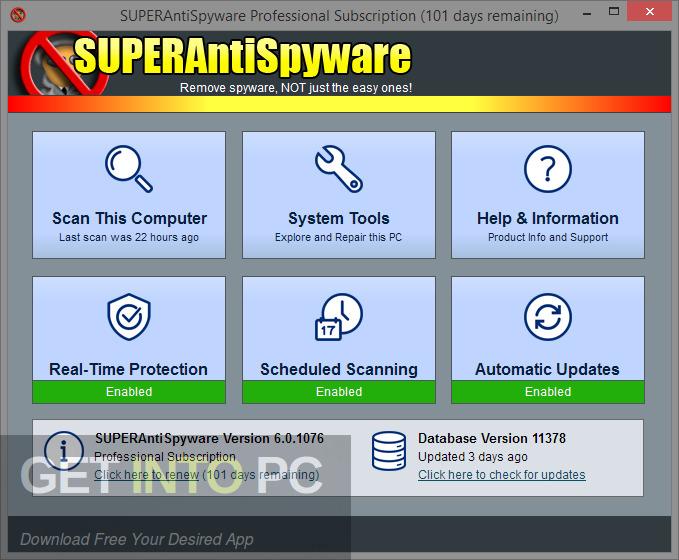Minimize the SUPERAntiSpyware window

[x=587, y=14]
